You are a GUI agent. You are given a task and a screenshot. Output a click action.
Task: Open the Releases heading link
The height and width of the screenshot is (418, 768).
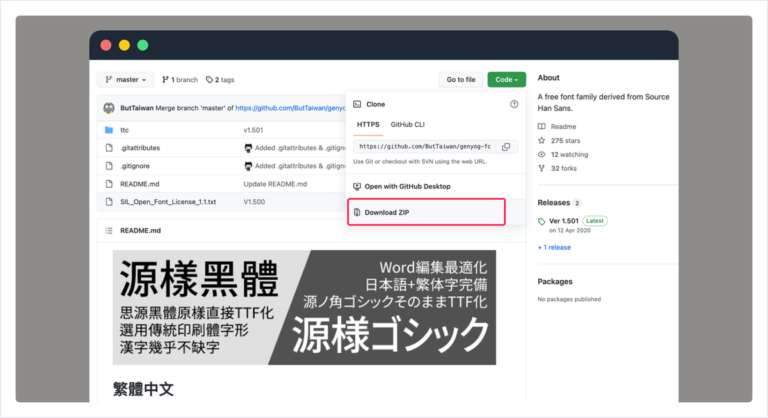click(553, 202)
